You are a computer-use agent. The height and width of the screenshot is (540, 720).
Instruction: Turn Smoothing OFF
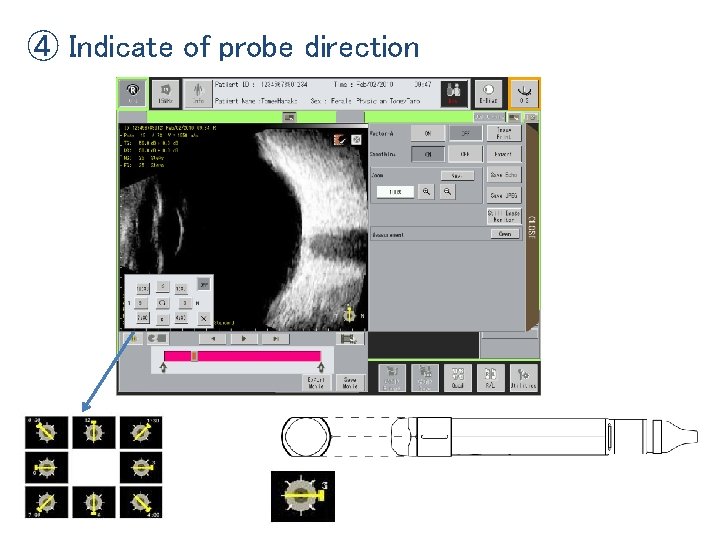pyautogui.click(x=465, y=154)
